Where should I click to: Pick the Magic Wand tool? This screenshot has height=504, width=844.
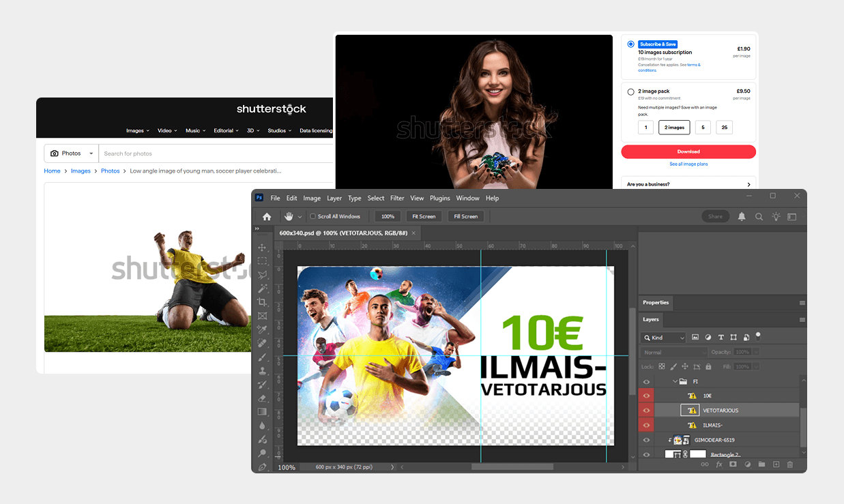pyautogui.click(x=262, y=288)
